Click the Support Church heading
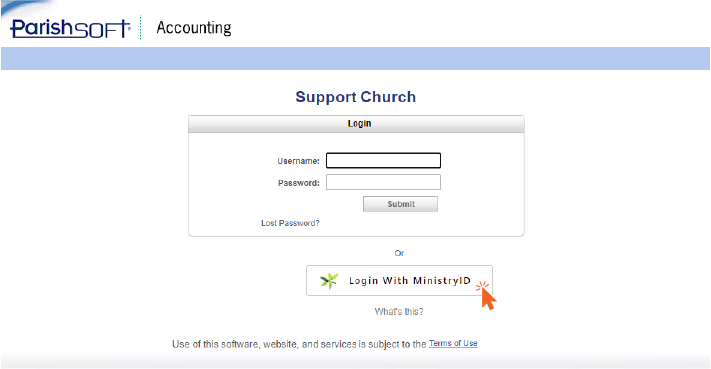This screenshot has height=369, width=711. [356, 97]
